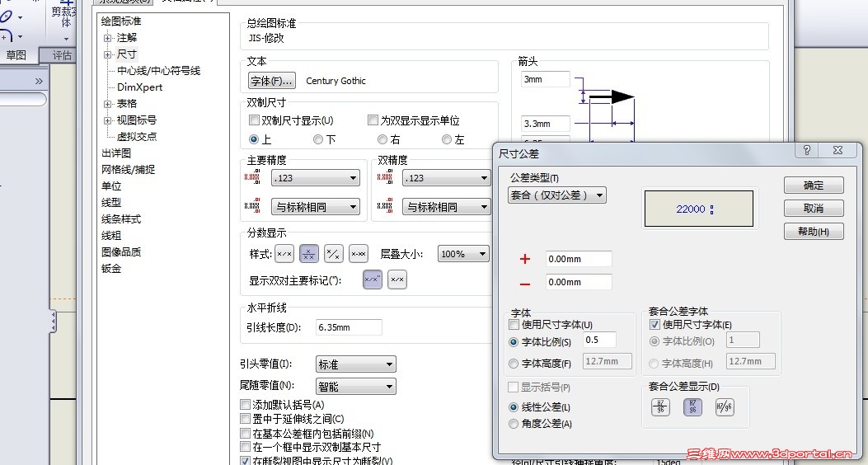Viewport: 868px width, 465px height.
Task: Open the 层叠大小 100% dropdown
Action: tap(464, 254)
